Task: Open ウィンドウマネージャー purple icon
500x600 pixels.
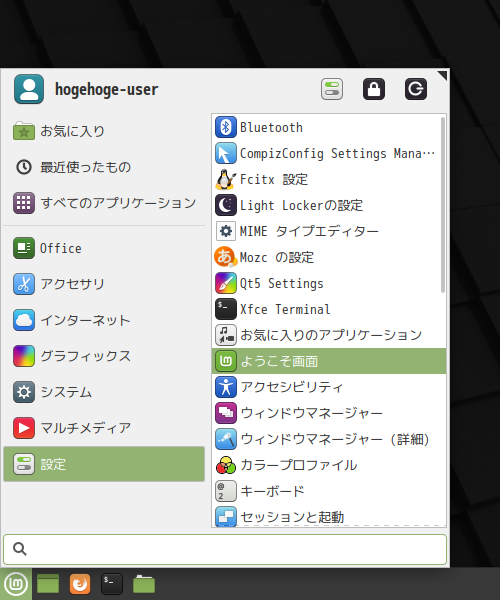Action: pyautogui.click(x=226, y=413)
